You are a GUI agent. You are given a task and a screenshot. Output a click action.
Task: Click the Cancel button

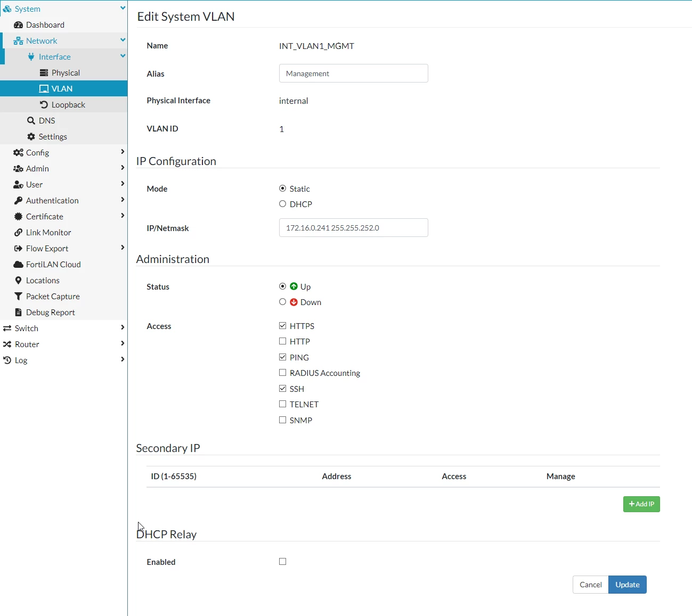pos(591,585)
